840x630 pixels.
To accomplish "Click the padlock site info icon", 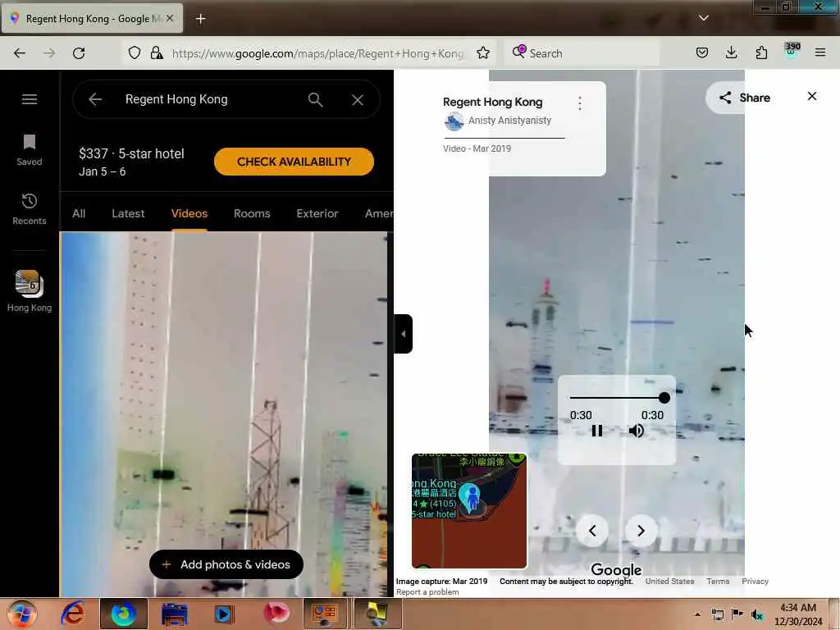I will [x=157, y=52].
